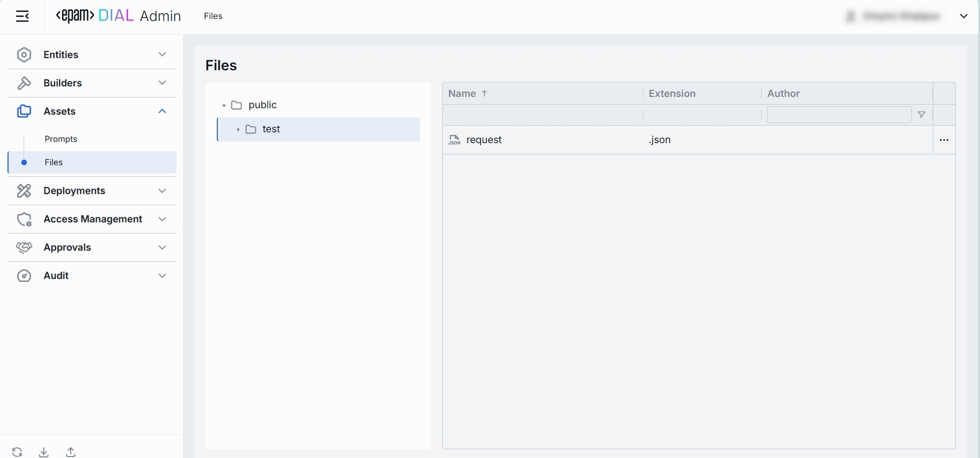980x458 pixels.
Task: Expand the test folder arrow
Action: (x=238, y=129)
